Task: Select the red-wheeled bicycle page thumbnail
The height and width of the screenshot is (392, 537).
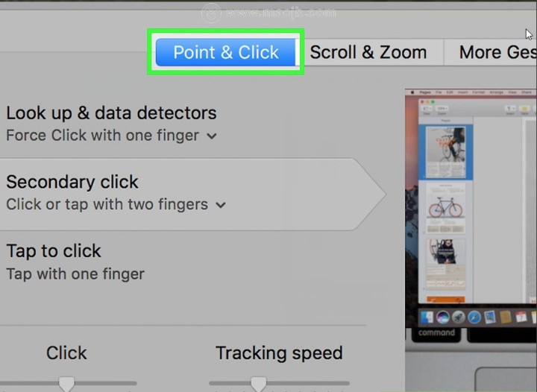Action: coord(445,208)
